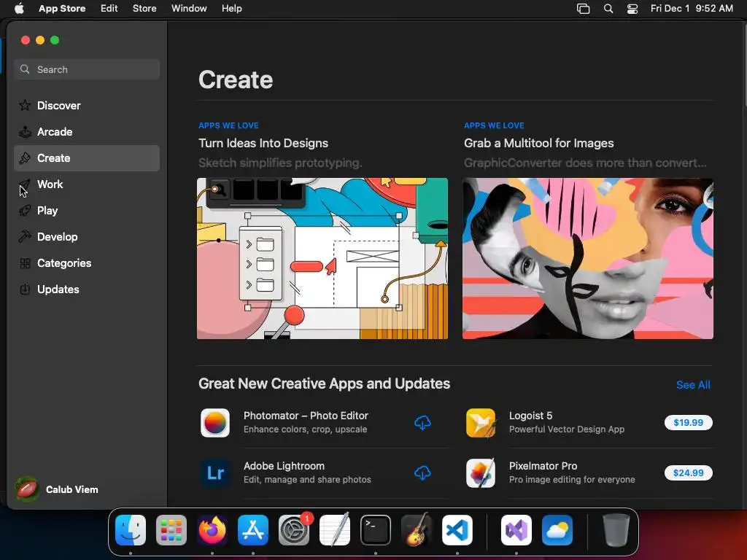
Task: Open the Adobe Lightroom app icon
Action: (215, 472)
